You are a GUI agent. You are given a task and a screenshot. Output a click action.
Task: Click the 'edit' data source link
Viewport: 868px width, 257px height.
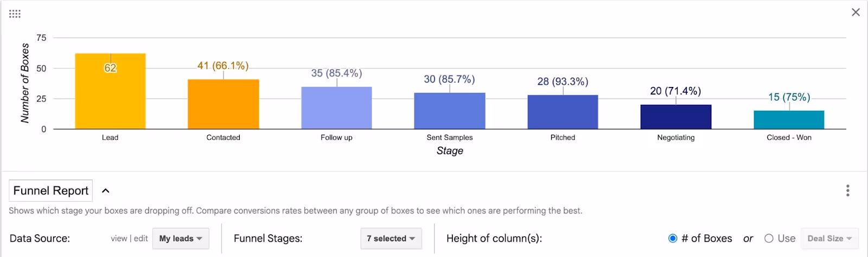(x=141, y=239)
